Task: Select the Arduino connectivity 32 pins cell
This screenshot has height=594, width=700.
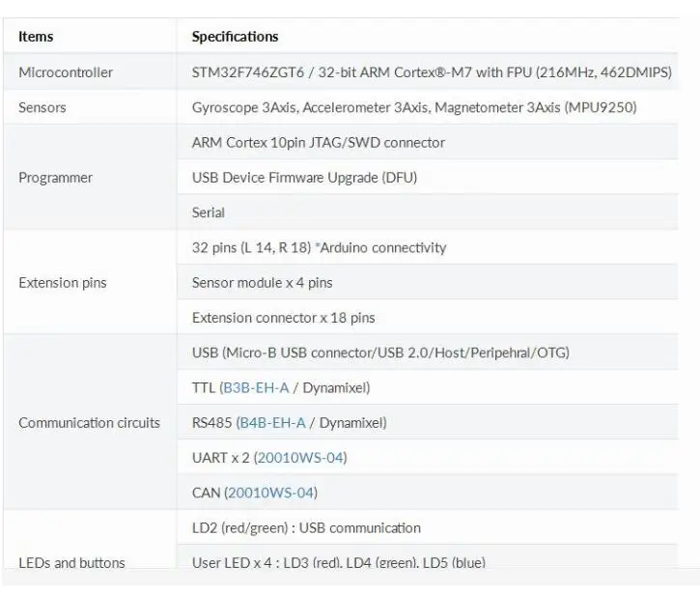Action: tap(428, 247)
